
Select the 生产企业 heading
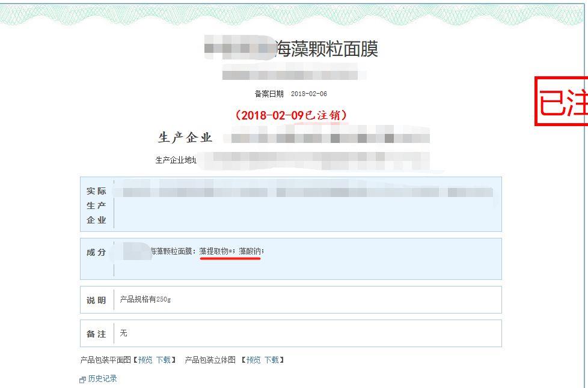(x=185, y=138)
